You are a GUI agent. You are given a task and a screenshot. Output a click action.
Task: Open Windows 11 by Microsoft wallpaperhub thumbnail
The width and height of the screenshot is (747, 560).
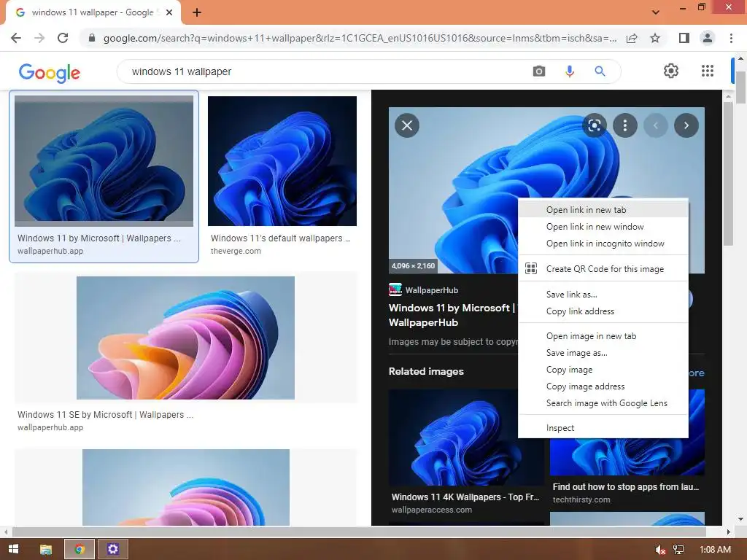104,160
